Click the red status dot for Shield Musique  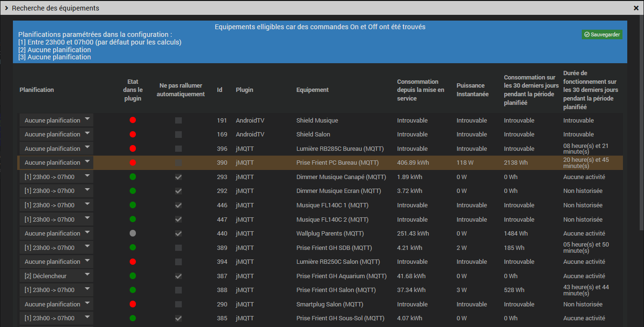pos(133,120)
